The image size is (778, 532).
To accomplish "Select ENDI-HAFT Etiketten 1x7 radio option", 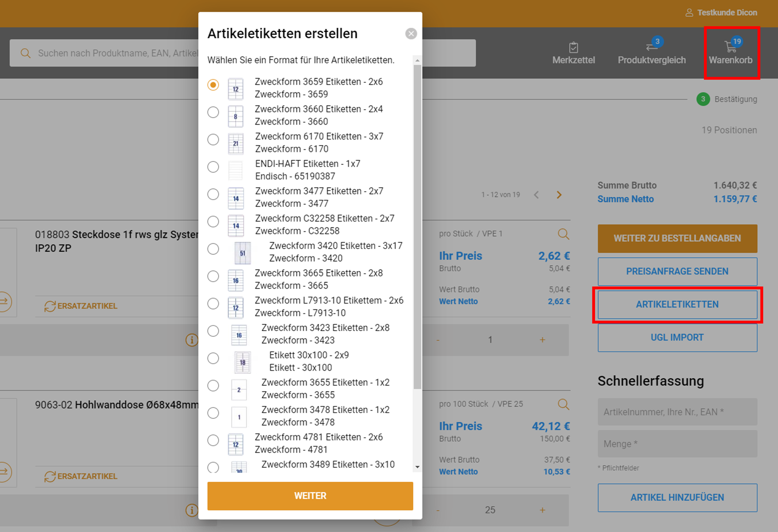I will (213, 167).
